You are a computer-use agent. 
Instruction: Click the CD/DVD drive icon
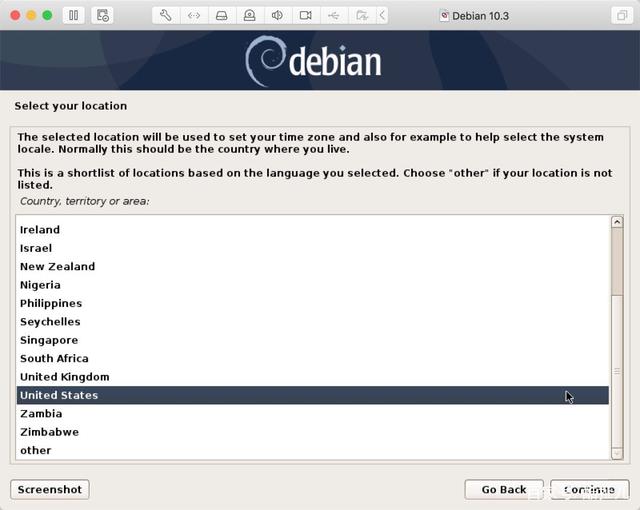pyautogui.click(x=249, y=16)
